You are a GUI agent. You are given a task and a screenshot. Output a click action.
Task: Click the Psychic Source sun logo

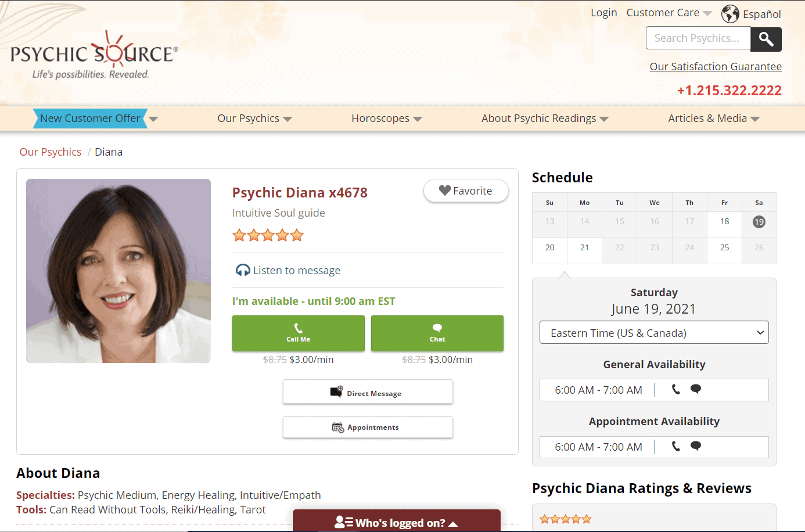pos(94,55)
